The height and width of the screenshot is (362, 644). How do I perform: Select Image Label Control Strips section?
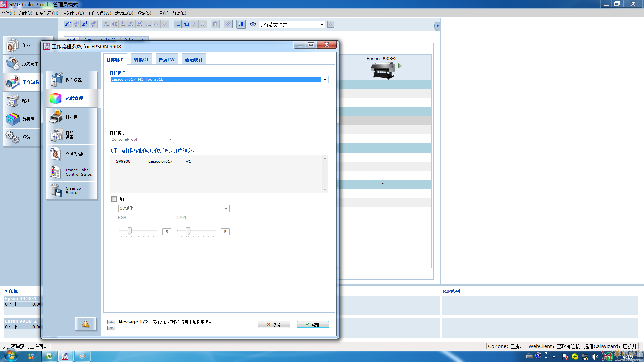pos(71,172)
